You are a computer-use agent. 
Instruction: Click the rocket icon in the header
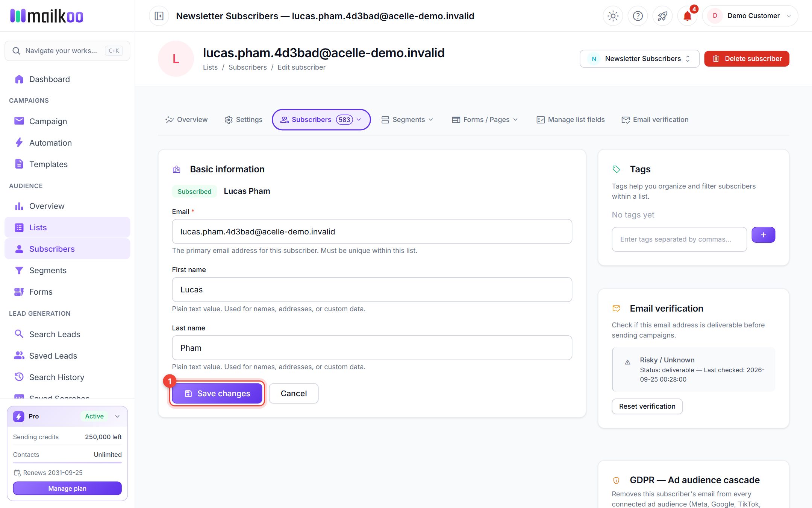(x=662, y=16)
